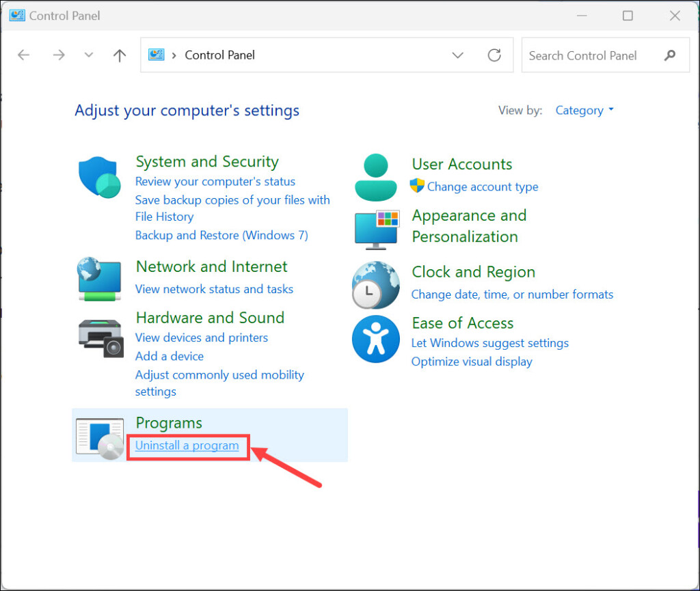Open recent locations dropdown arrow
Screen dimensions: 700x591
click(x=89, y=55)
